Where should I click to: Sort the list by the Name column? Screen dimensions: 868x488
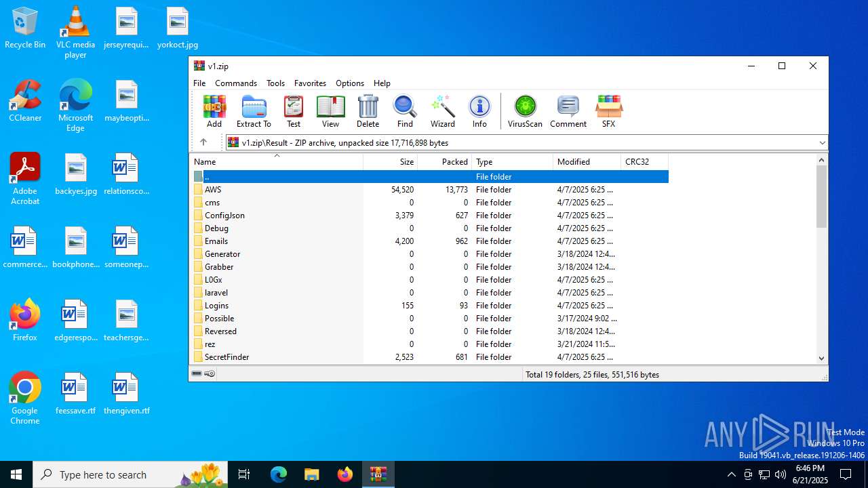click(277, 162)
